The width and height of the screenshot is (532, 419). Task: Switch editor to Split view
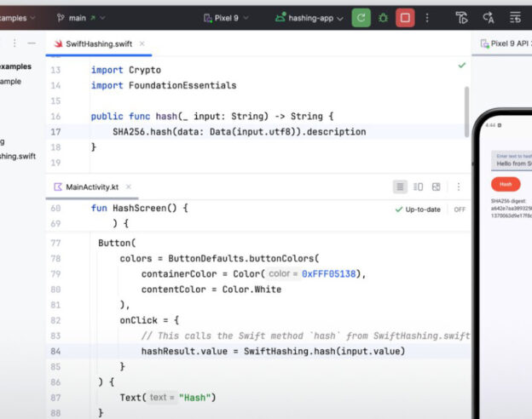click(418, 187)
